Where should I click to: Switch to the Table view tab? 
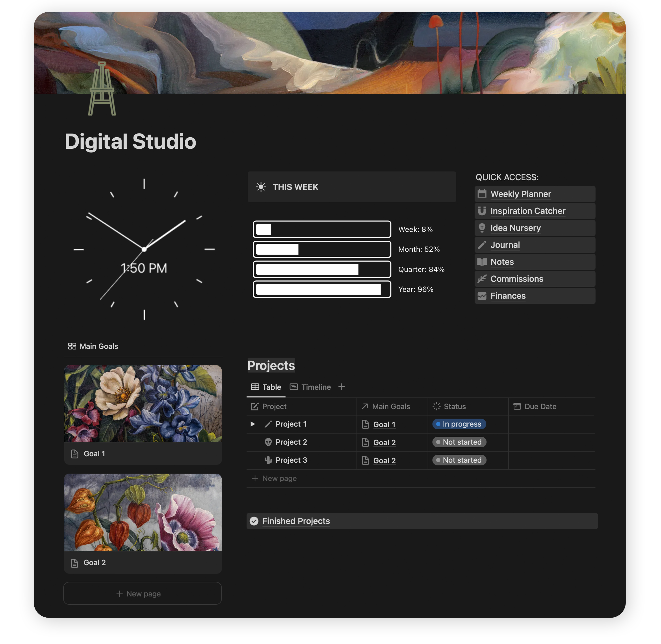(266, 387)
